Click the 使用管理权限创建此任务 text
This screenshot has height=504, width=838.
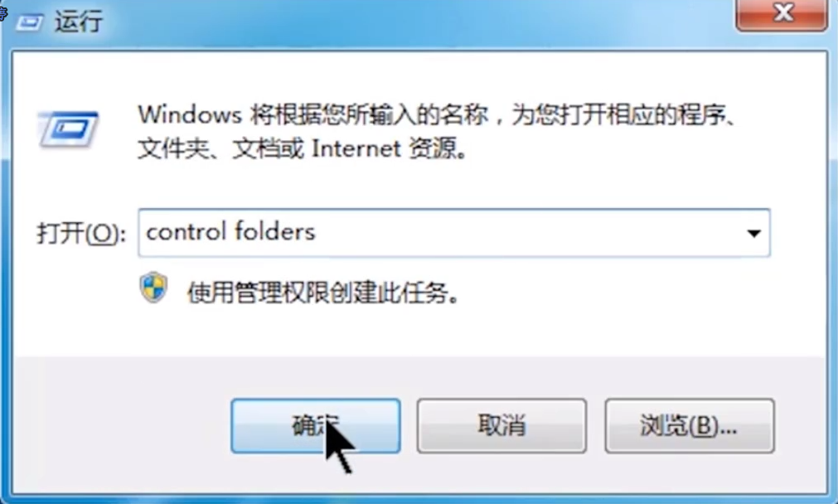click(x=322, y=293)
